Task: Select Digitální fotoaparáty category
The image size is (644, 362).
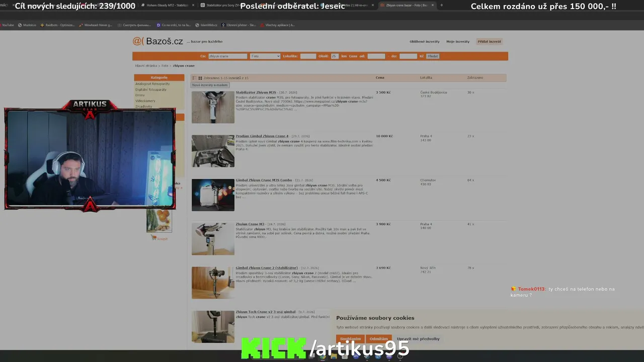Action: [x=151, y=89]
